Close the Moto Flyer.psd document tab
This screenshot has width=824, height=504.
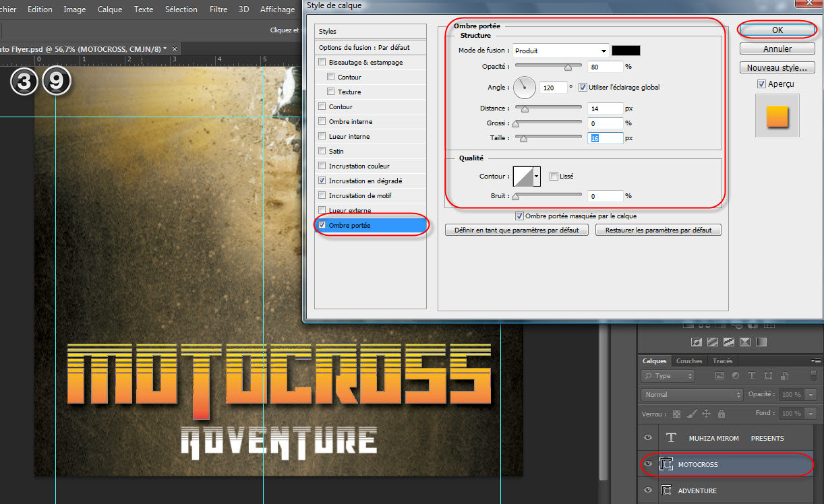175,49
